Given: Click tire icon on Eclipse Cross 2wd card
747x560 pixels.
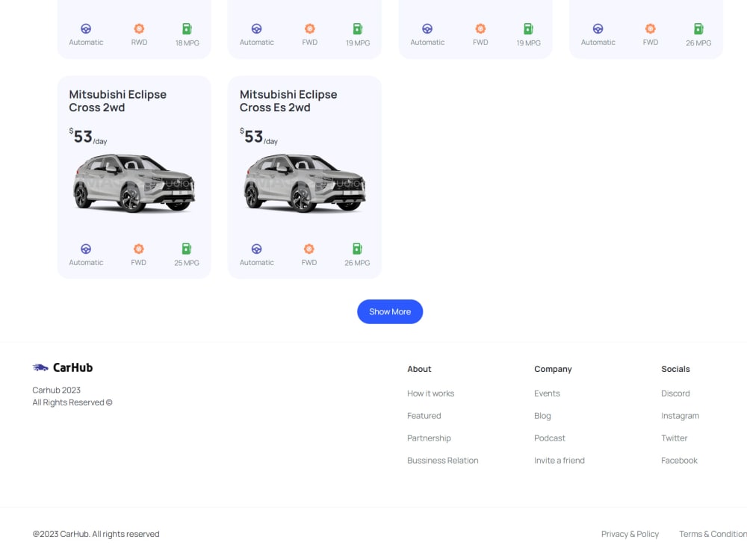Looking at the screenshot, I should pyautogui.click(x=139, y=249).
